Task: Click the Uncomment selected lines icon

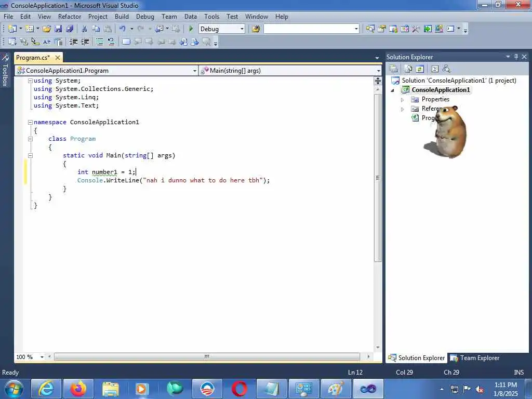Action: [x=111, y=42]
